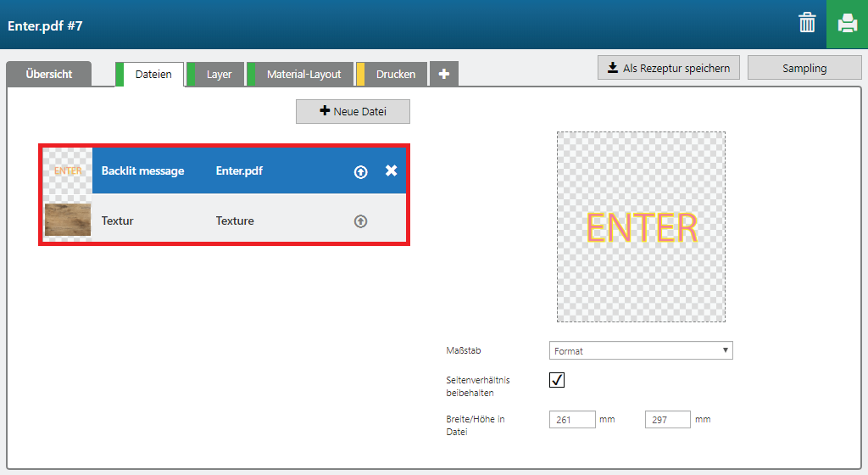The width and height of the screenshot is (868, 475).
Task: Toggle Seitenverhältnis beibehalten checkbox
Action: [x=557, y=380]
